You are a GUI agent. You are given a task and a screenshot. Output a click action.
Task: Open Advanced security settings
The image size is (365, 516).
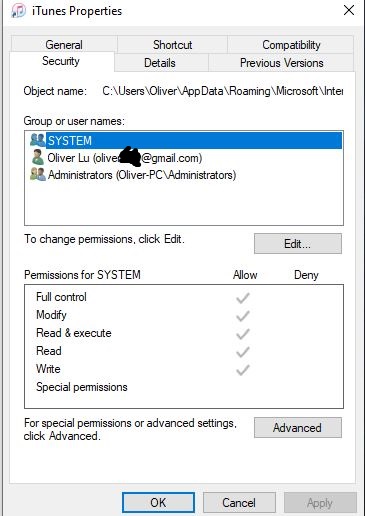click(x=298, y=428)
